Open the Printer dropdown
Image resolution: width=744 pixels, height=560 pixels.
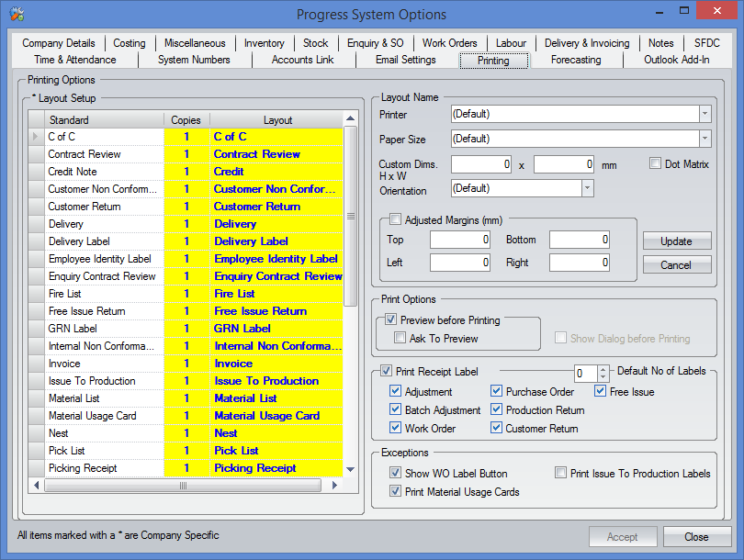(x=705, y=114)
